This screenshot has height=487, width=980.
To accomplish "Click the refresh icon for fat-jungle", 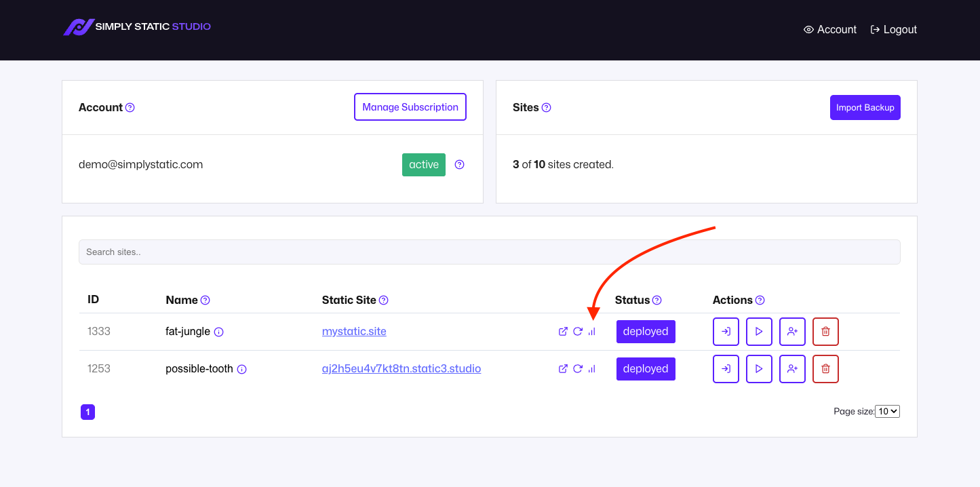I will (578, 332).
